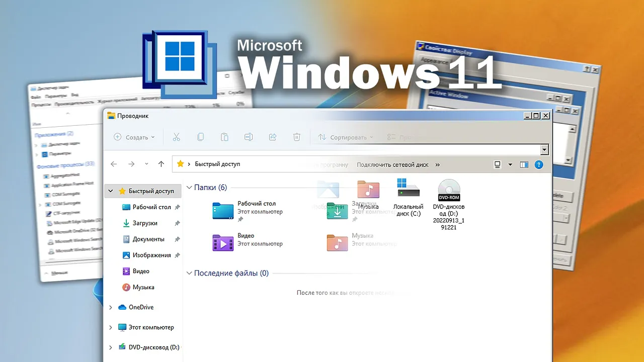644x362 pixels.
Task: Show more commands with the » overflow
Action: click(437, 164)
